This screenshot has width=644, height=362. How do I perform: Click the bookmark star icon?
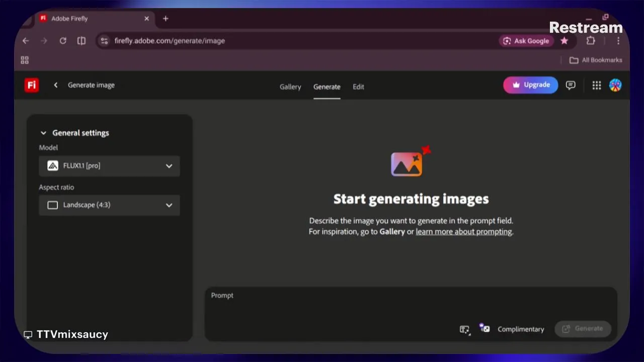click(565, 41)
